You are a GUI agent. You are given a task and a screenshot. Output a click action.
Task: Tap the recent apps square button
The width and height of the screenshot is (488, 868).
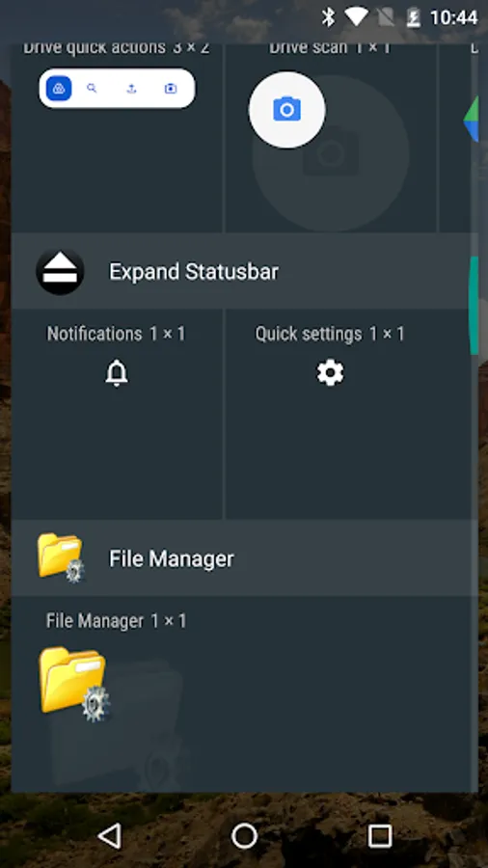(380, 836)
